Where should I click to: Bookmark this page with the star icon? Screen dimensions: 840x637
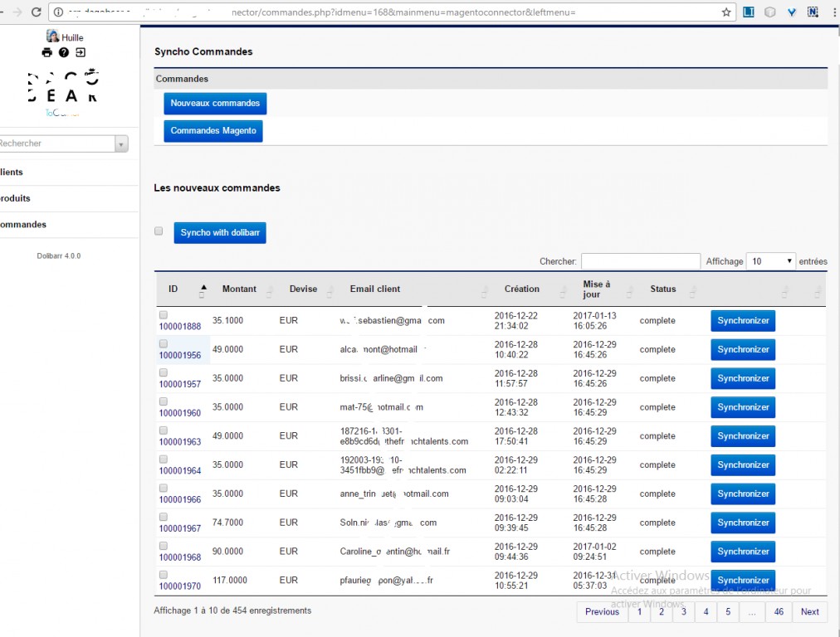pyautogui.click(x=726, y=12)
